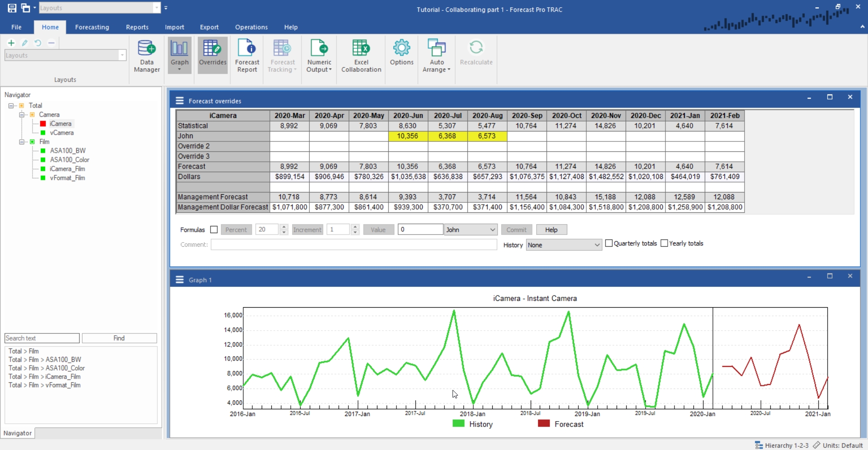The height and width of the screenshot is (450, 868).
Task: Click the undo layout arrow icon
Action: (x=38, y=43)
